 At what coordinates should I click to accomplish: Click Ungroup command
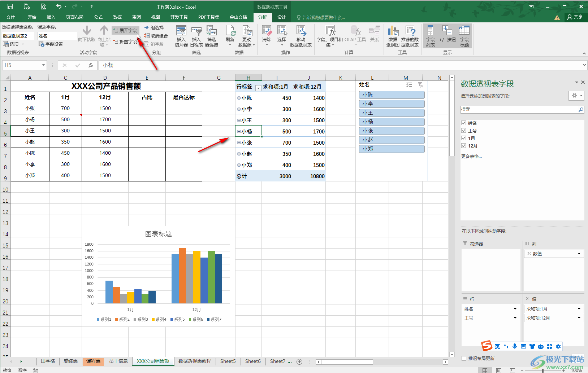pyautogui.click(x=156, y=36)
